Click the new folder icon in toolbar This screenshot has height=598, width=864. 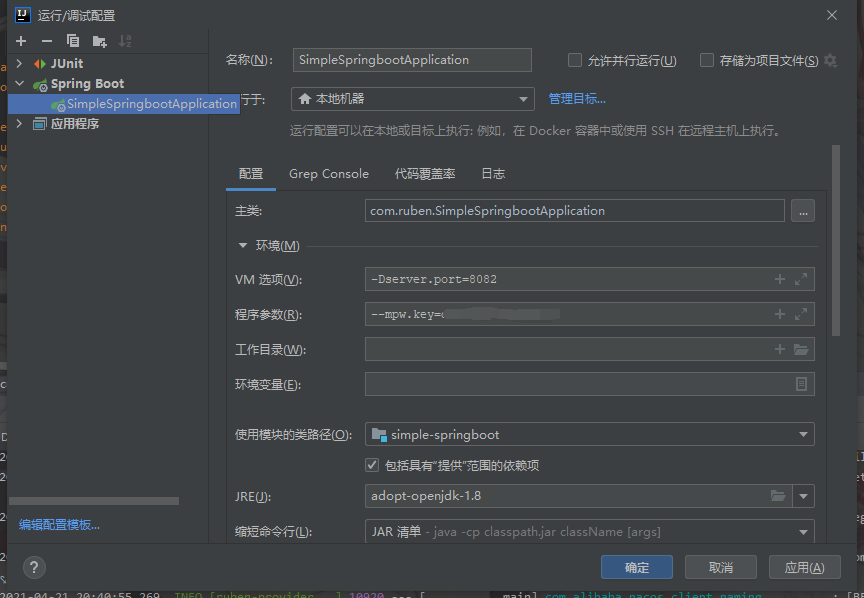click(x=99, y=41)
